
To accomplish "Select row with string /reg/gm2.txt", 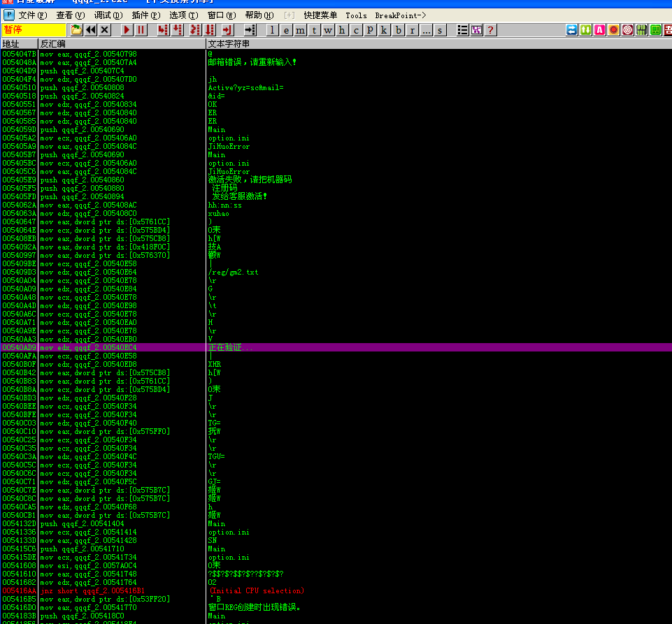I will tap(336, 273).
